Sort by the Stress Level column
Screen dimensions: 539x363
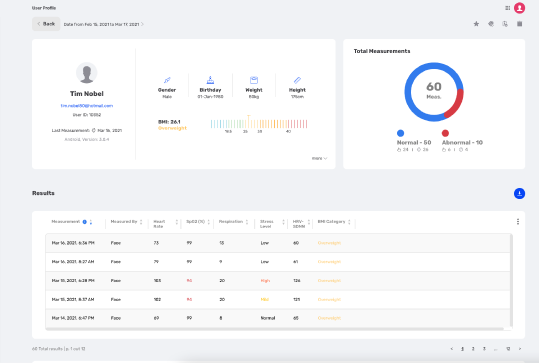pyautogui.click(x=283, y=222)
